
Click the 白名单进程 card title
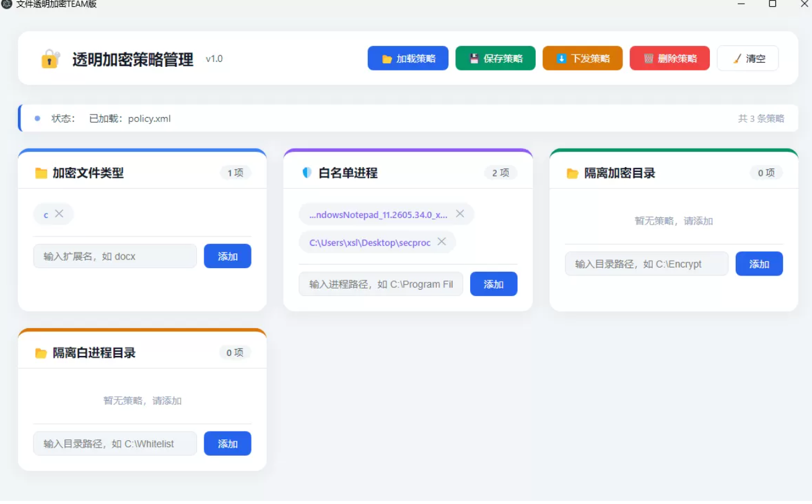tap(348, 173)
